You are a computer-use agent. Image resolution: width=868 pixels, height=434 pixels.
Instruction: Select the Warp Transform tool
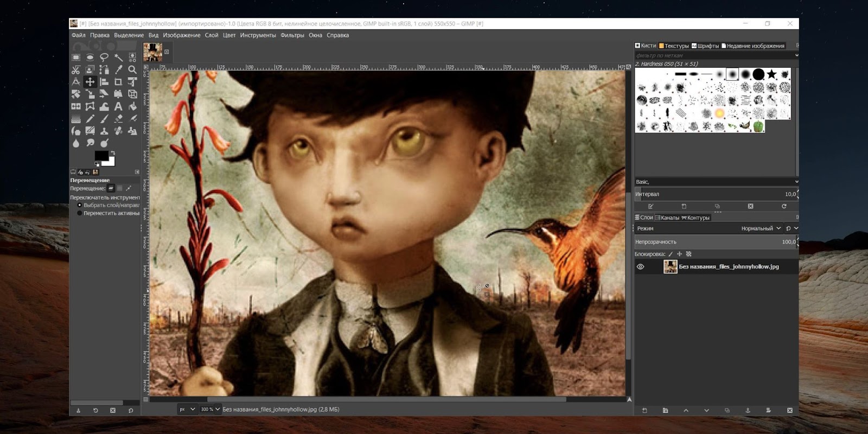[x=104, y=106]
